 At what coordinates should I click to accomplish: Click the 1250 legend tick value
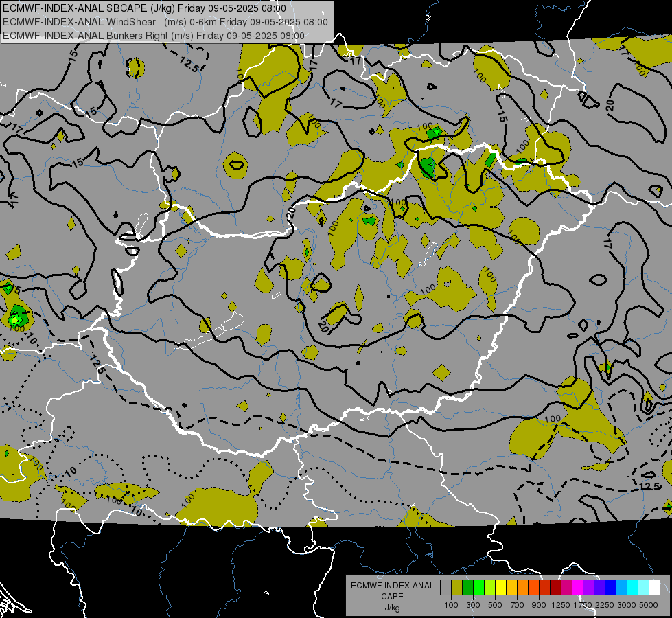pyautogui.click(x=561, y=605)
